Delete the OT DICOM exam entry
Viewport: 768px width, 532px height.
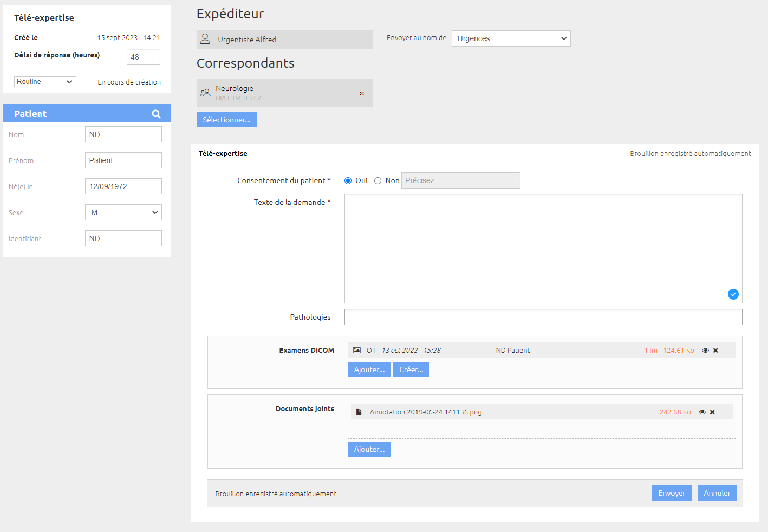(715, 351)
